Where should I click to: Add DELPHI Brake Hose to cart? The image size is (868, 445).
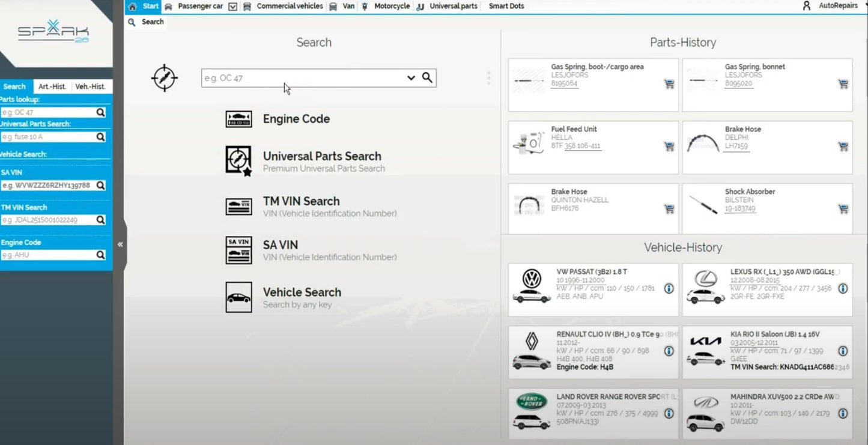click(x=843, y=147)
